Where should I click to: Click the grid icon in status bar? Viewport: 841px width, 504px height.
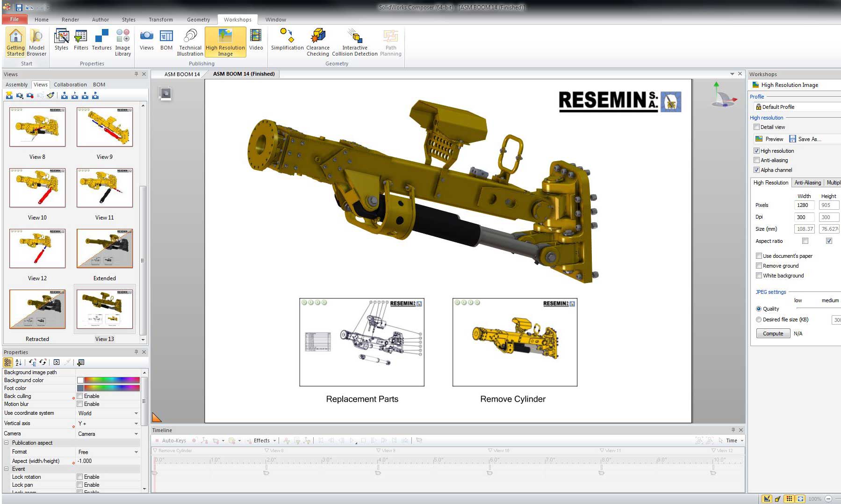(x=789, y=498)
